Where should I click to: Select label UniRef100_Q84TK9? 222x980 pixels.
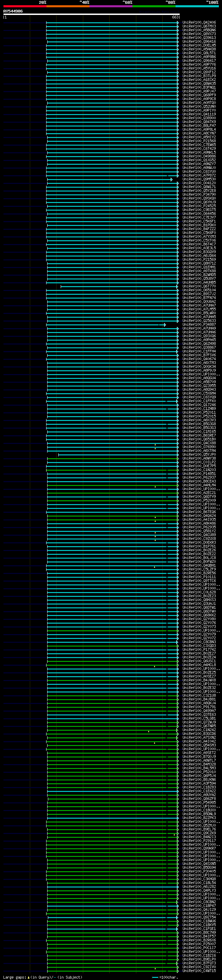[x=199, y=122]
